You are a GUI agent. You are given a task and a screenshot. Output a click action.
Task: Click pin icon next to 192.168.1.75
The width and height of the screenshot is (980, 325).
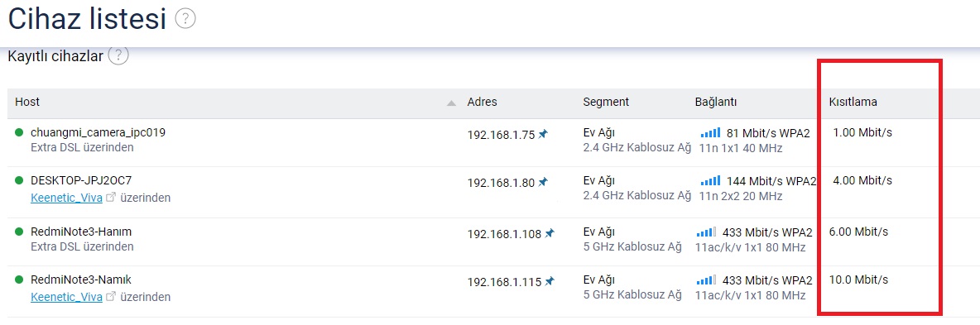coord(543,134)
